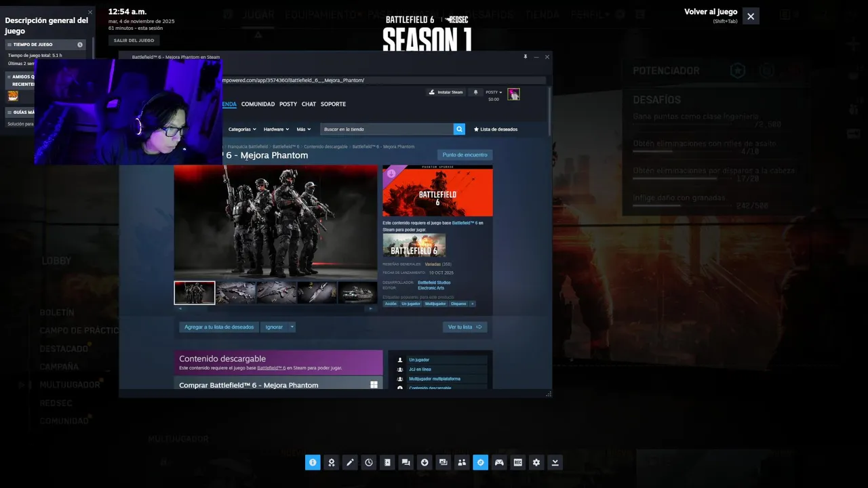Screen dimensions: 868x488
Task: Open Franquicia Battlefield breadcrumb link
Action: [248, 146]
